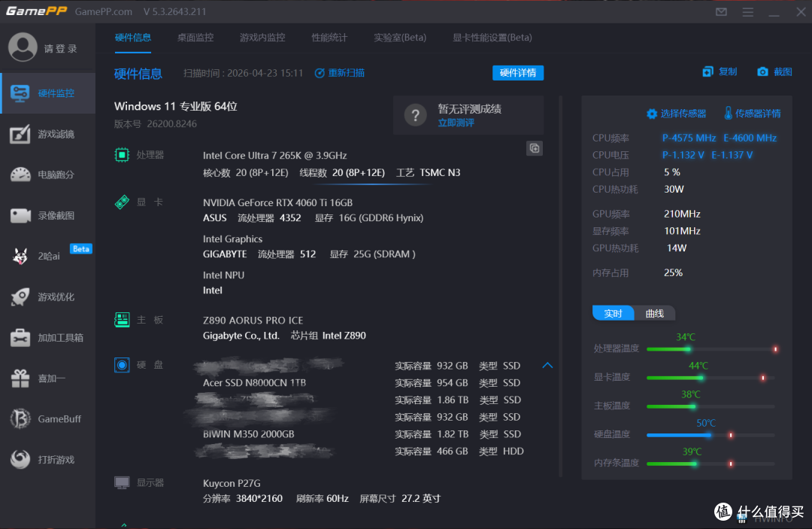Click the 选择传感器 gear icon

click(651, 114)
